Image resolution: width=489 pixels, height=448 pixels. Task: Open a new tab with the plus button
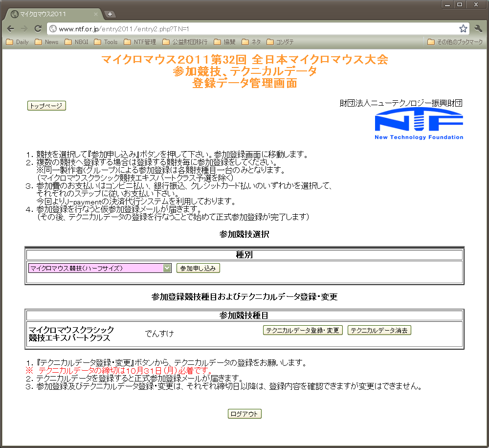(x=110, y=14)
